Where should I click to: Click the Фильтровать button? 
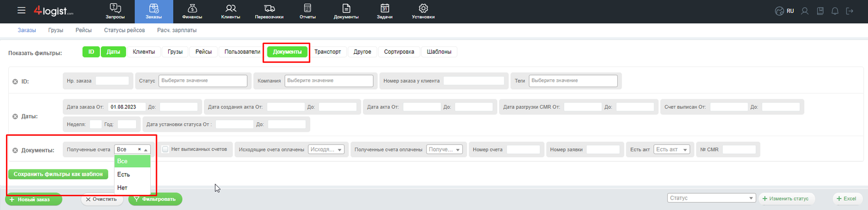(x=155, y=199)
